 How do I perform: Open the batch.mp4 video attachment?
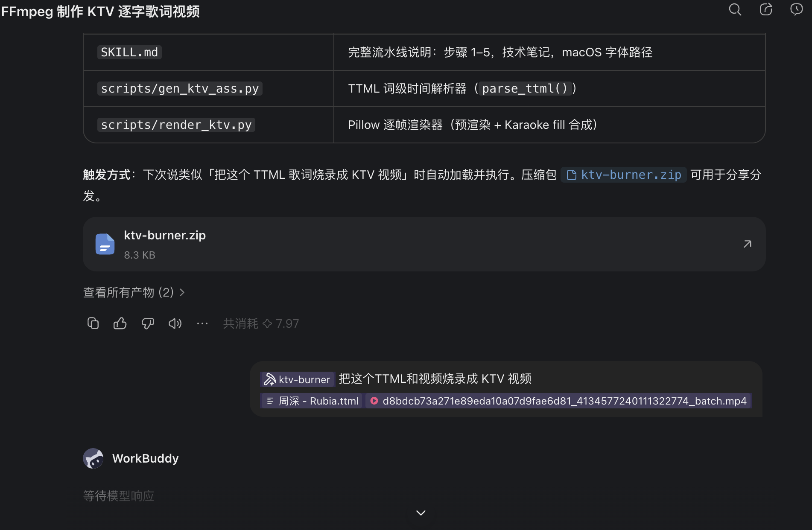[x=558, y=401]
